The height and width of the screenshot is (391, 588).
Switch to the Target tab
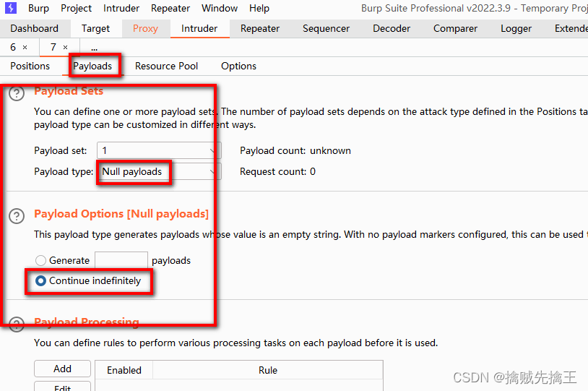[95, 28]
